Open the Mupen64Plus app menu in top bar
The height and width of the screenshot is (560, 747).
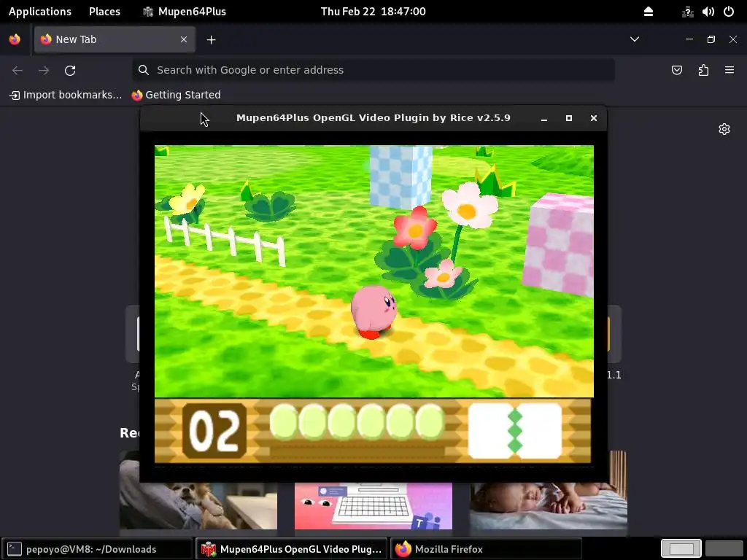pyautogui.click(x=185, y=12)
